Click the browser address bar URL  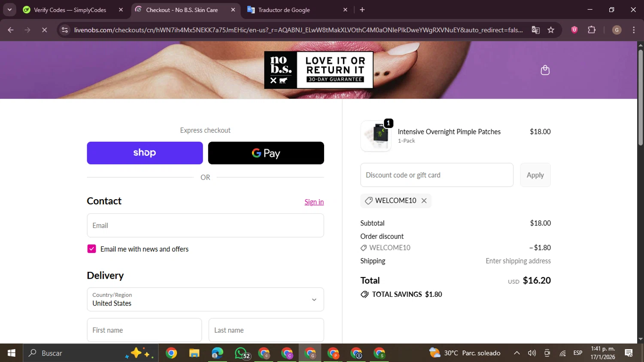click(x=298, y=30)
